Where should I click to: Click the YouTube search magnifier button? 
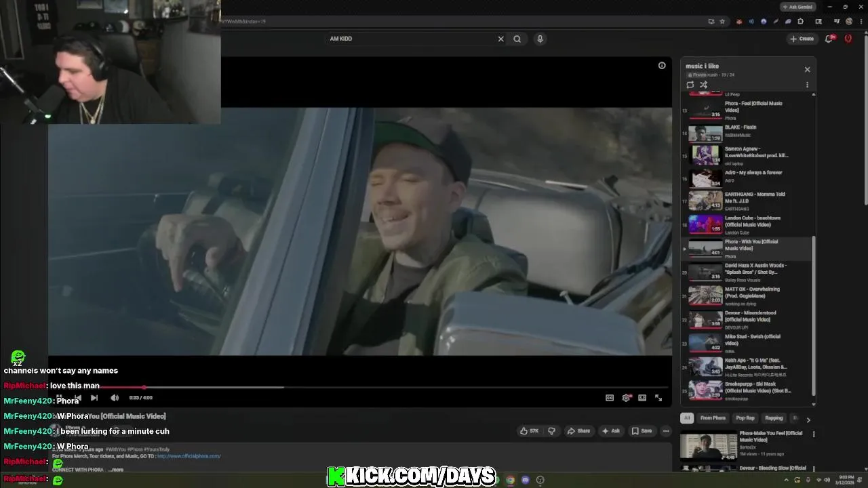517,39
